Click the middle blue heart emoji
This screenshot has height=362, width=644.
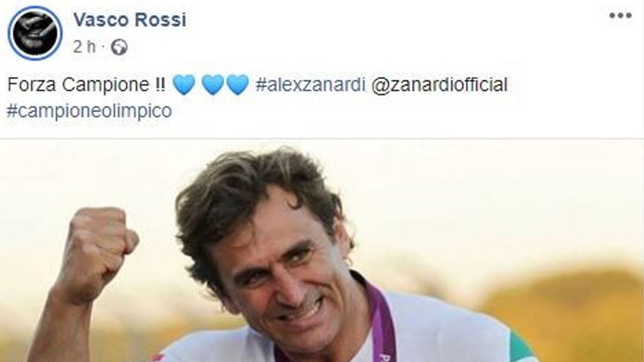click(213, 85)
